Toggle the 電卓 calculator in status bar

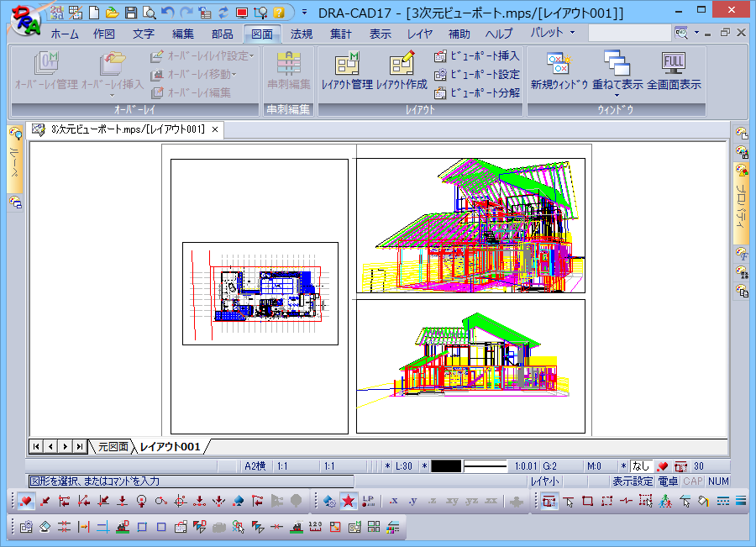(x=668, y=481)
